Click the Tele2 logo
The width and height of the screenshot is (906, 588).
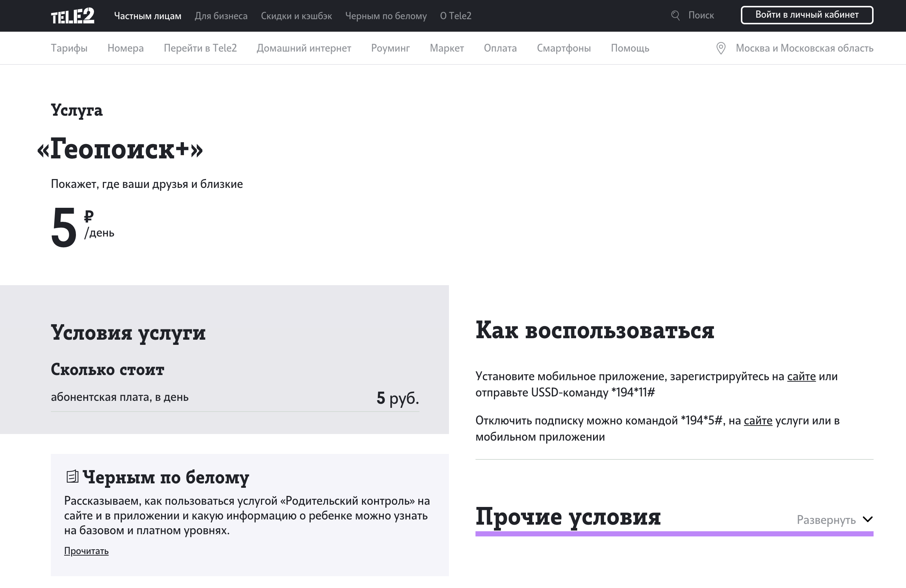coord(73,16)
